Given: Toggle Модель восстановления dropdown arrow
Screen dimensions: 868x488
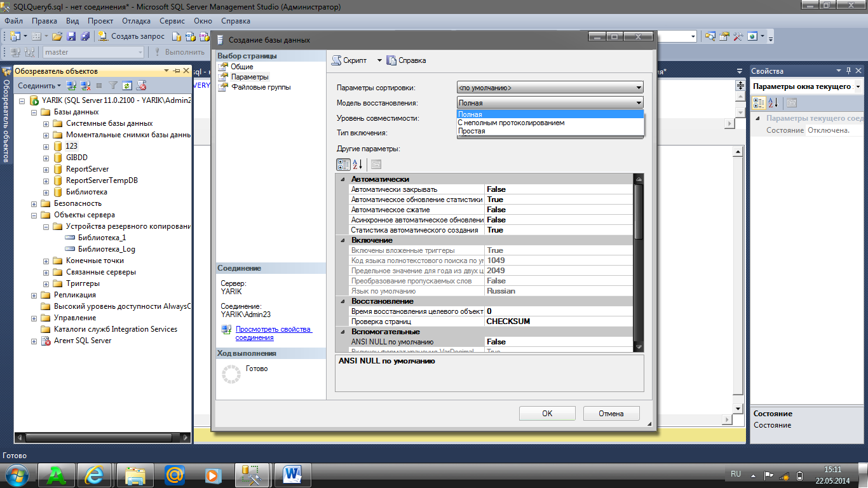Looking at the screenshot, I should (638, 103).
